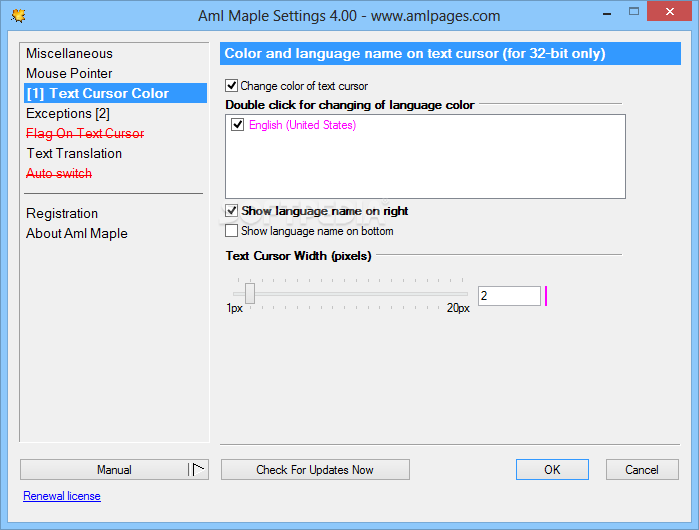Click the Aml Maple leaf icon in title bar
The height and width of the screenshot is (530, 699).
pyautogui.click(x=18, y=16)
